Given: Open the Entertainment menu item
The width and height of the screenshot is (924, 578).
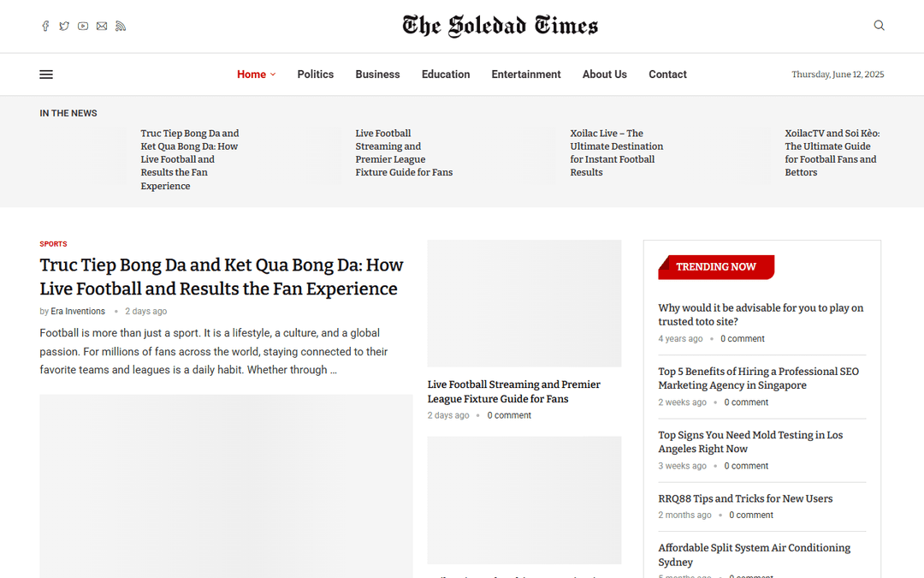Looking at the screenshot, I should click(526, 74).
